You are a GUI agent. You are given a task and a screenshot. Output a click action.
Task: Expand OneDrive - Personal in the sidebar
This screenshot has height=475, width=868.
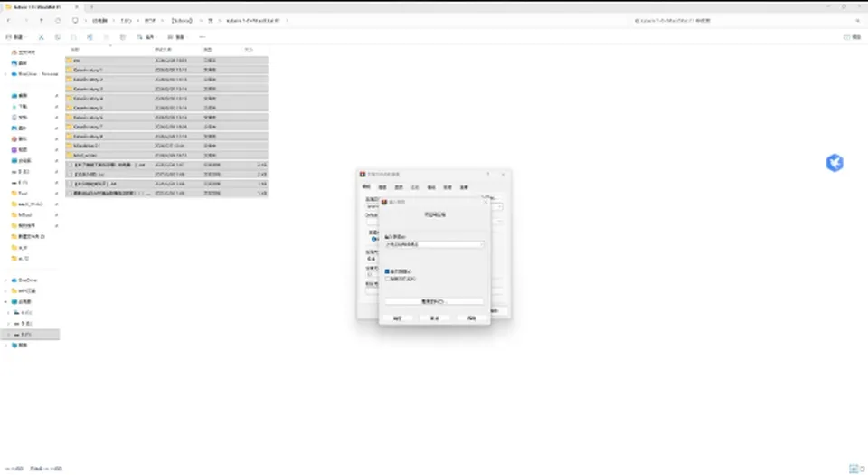click(6, 74)
